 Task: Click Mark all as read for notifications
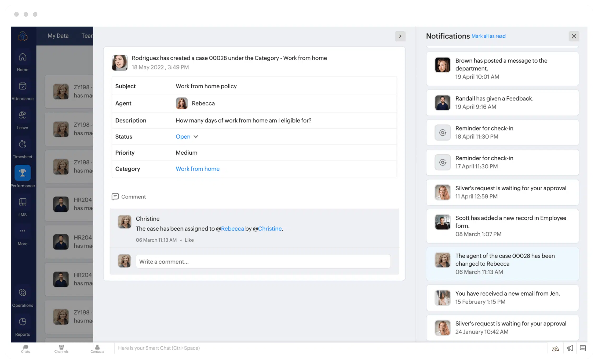point(488,36)
